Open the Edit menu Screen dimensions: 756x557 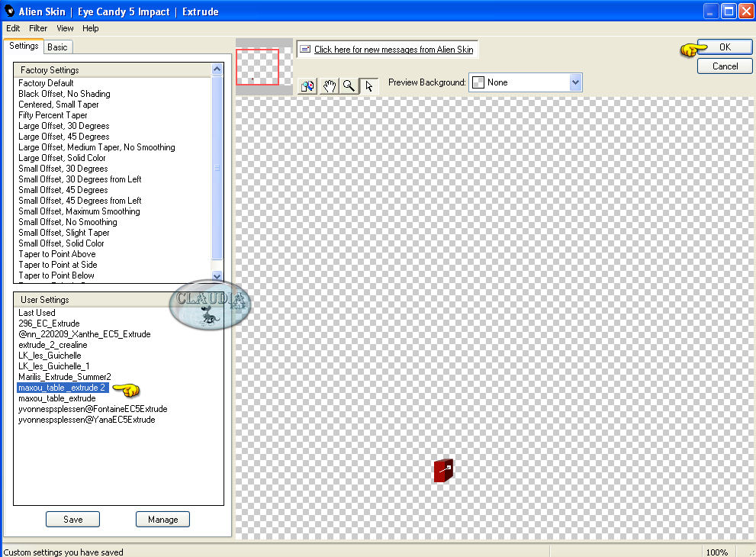pyautogui.click(x=13, y=28)
